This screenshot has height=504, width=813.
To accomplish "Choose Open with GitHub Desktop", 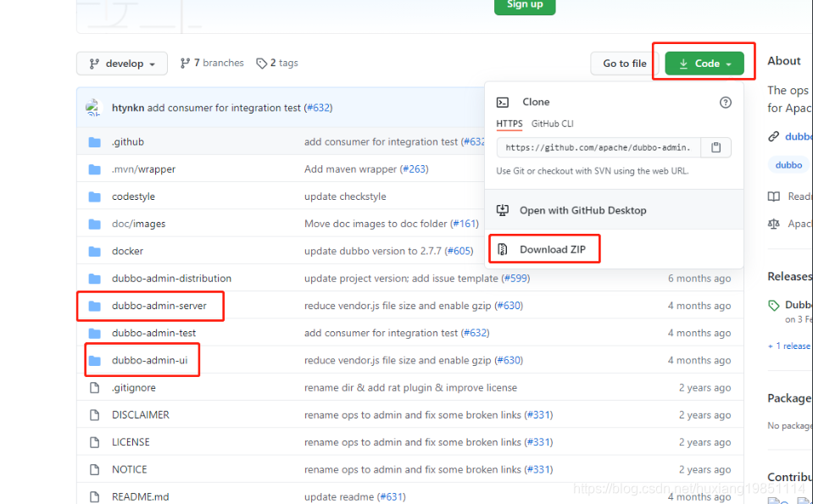I will coord(615,210).
